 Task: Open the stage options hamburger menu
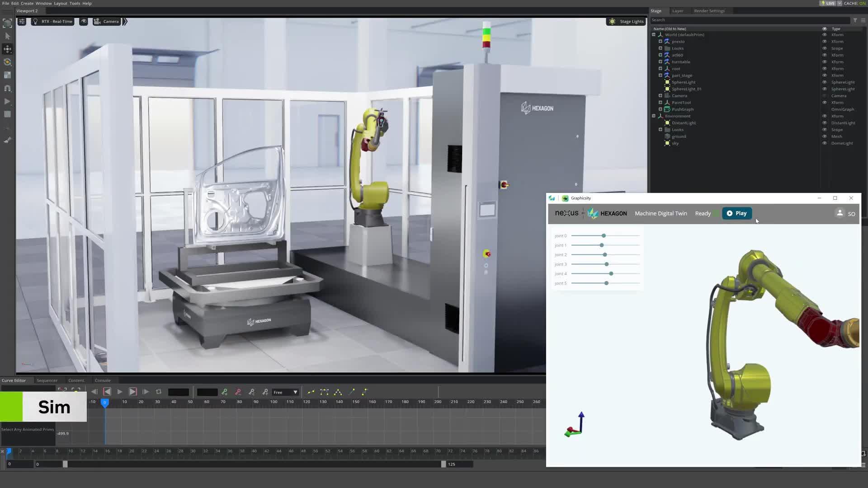coord(863,20)
